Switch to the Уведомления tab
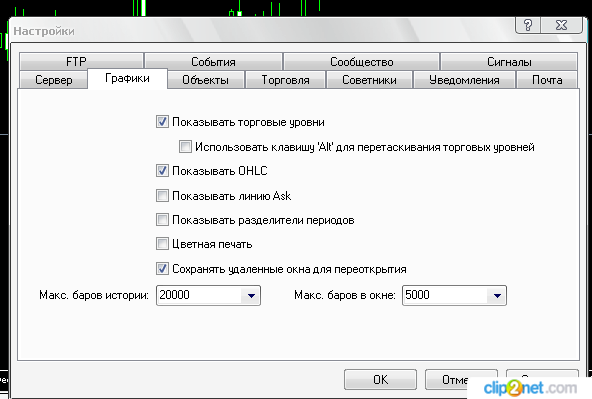Viewport: 592px width, 399px height. 464,80
